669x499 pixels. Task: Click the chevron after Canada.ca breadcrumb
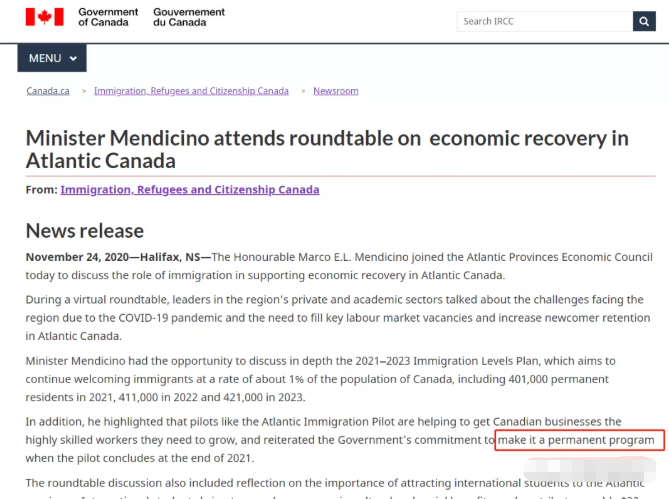pos(81,91)
